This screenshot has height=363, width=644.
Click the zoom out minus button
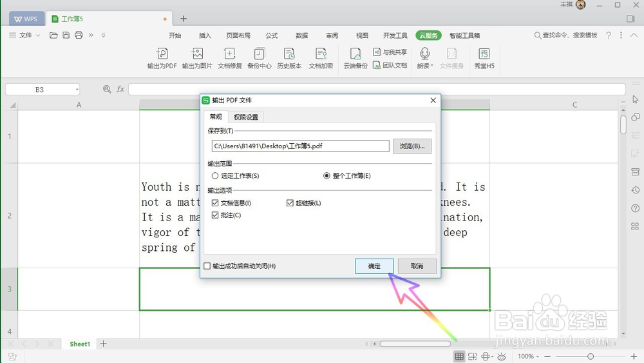click(x=547, y=357)
